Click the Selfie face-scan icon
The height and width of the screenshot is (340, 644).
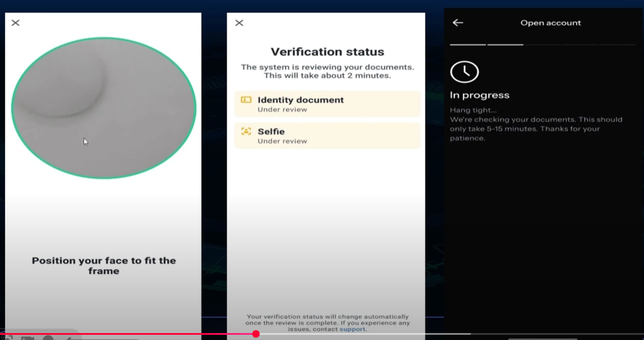(x=246, y=132)
